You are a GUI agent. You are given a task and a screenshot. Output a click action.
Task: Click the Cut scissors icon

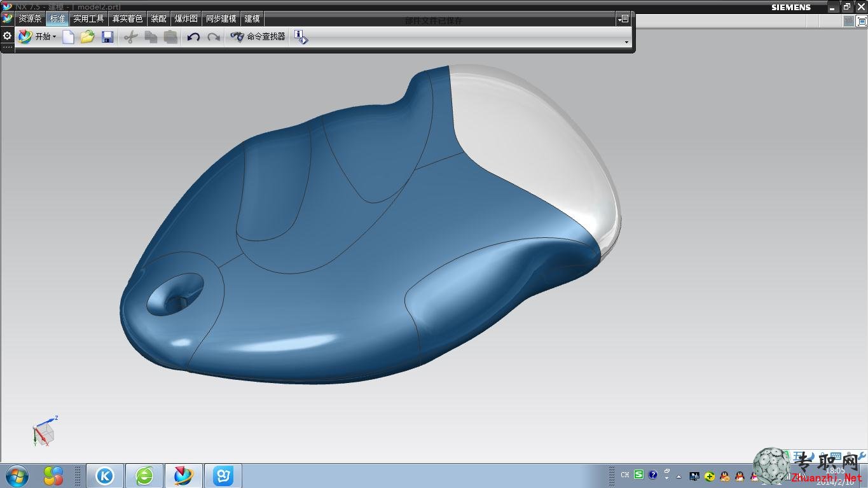click(131, 37)
